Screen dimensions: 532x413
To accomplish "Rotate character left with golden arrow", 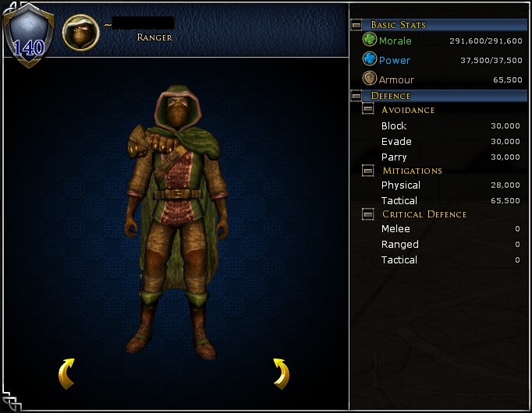I will tap(66, 374).
